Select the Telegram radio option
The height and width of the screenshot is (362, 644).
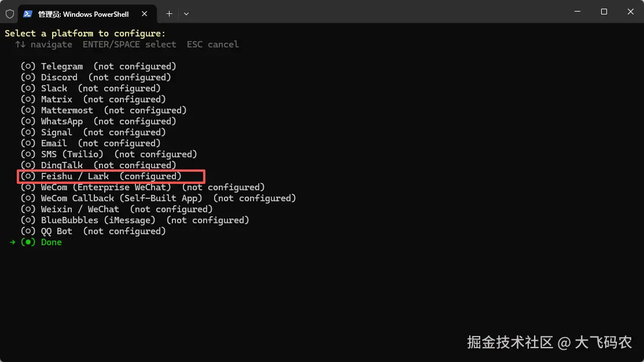click(x=28, y=67)
